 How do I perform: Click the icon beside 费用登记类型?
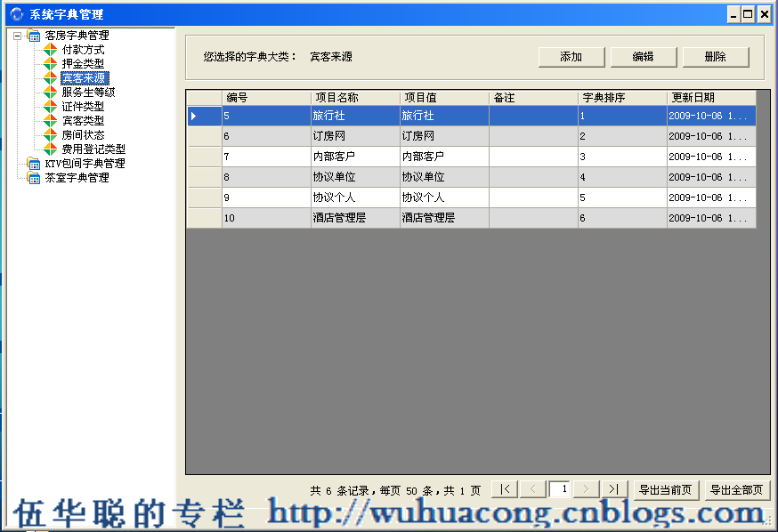50,149
